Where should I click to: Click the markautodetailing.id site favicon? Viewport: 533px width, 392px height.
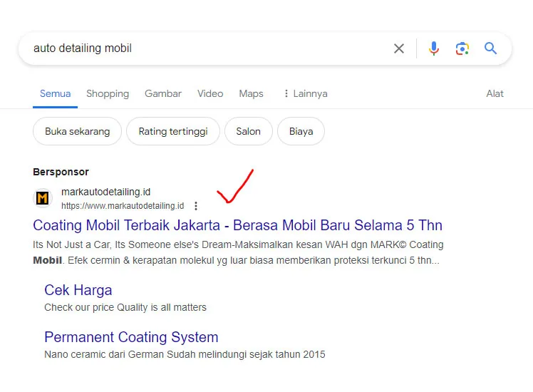pyautogui.click(x=43, y=198)
